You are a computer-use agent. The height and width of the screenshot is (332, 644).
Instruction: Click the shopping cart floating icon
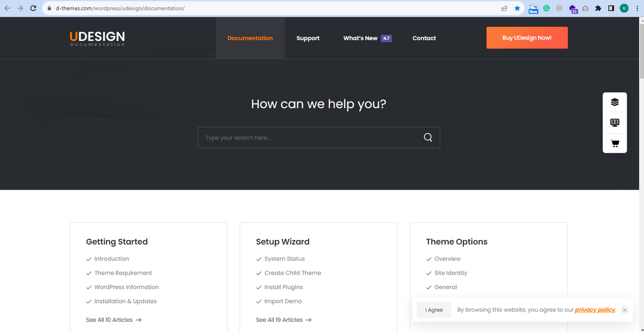pos(615,143)
